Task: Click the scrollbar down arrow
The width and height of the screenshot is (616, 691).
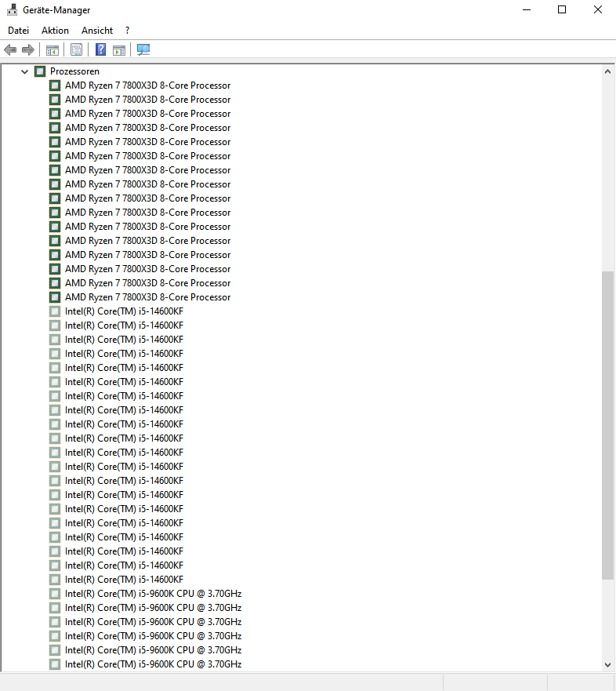Action: tap(607, 665)
